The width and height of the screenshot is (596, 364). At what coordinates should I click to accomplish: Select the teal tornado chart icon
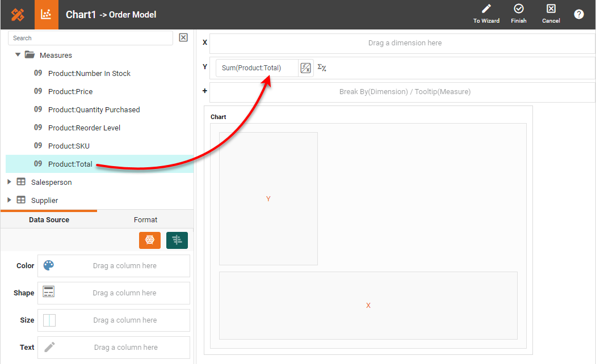tap(177, 240)
